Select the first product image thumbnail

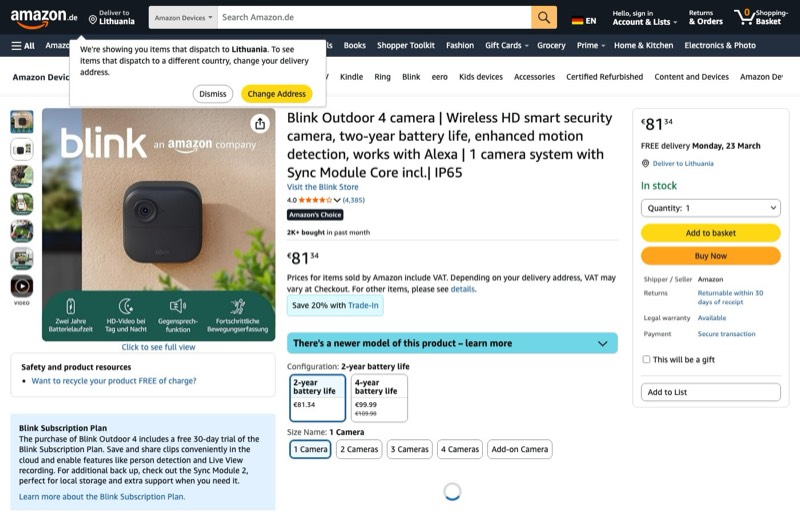tap(22, 122)
